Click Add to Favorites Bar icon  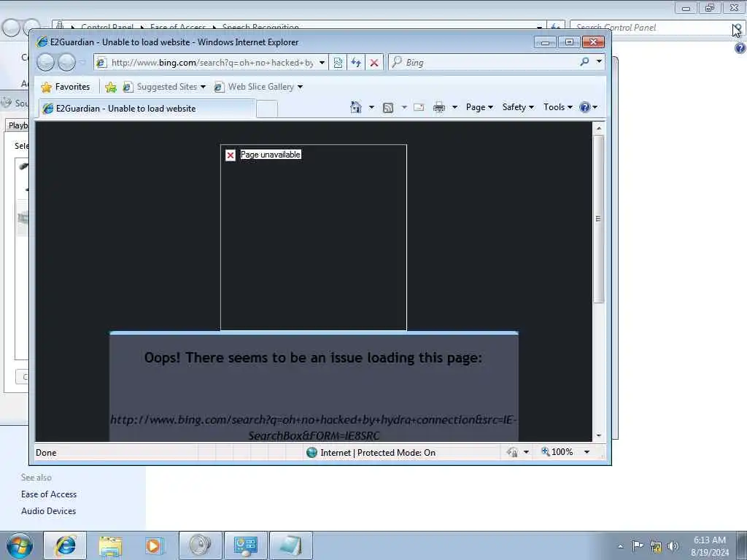[111, 87]
